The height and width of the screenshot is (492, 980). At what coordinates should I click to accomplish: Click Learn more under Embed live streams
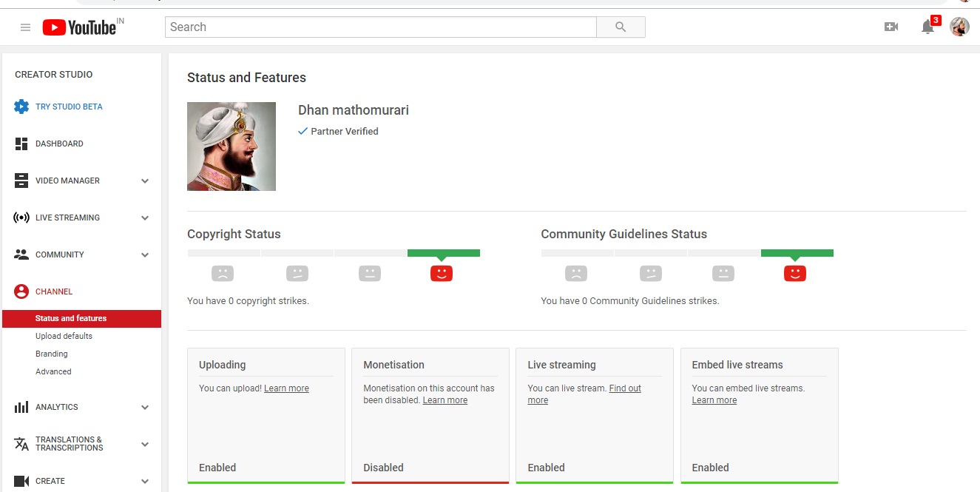click(x=714, y=400)
